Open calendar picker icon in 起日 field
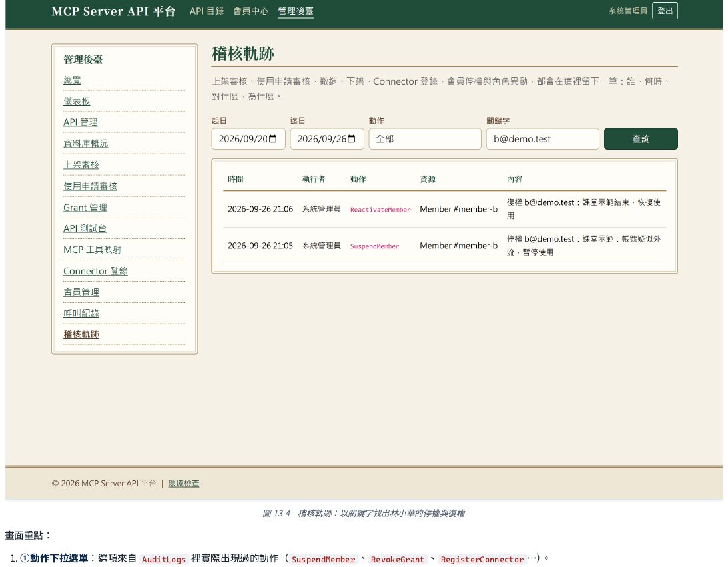 [x=273, y=138]
